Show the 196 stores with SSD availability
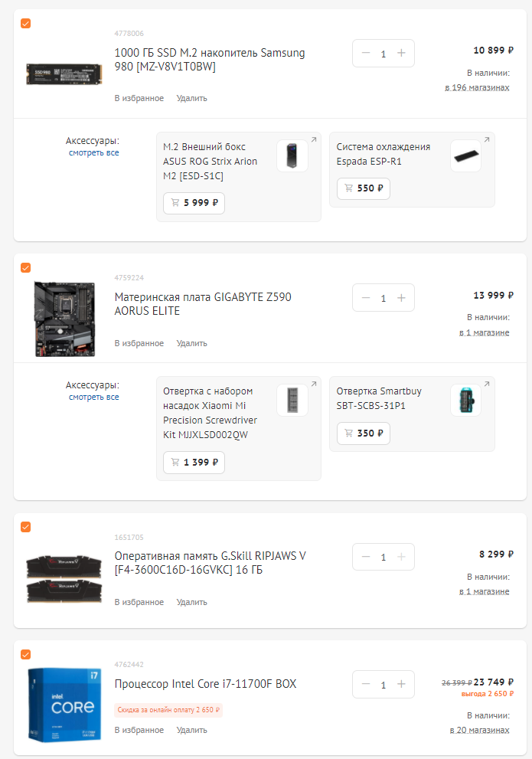532x759 pixels. click(x=477, y=88)
